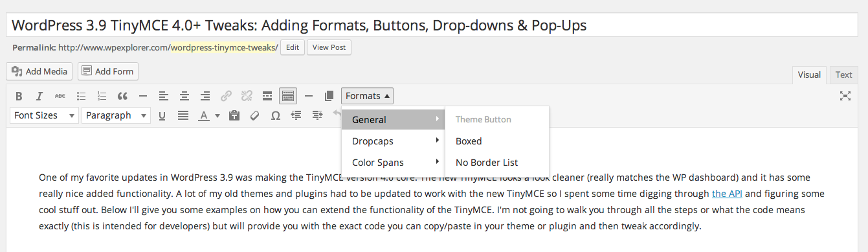Switch to the Visual editor tab
This screenshot has height=252, width=868.
pyautogui.click(x=809, y=74)
